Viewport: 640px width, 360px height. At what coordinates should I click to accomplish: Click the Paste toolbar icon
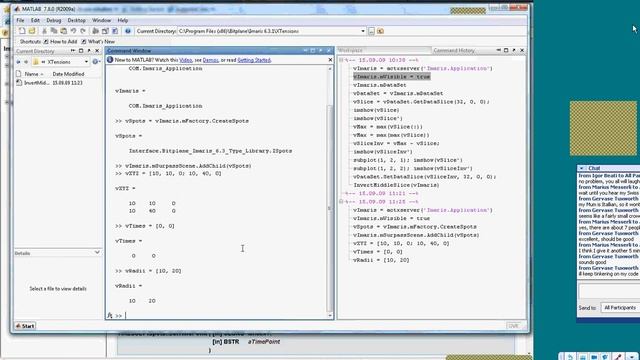click(x=63, y=31)
